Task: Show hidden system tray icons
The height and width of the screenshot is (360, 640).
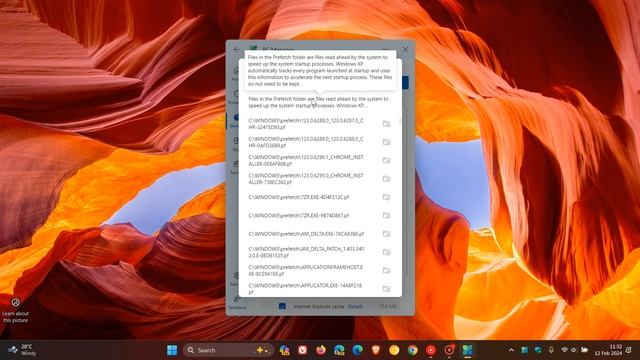Action: tap(511, 350)
